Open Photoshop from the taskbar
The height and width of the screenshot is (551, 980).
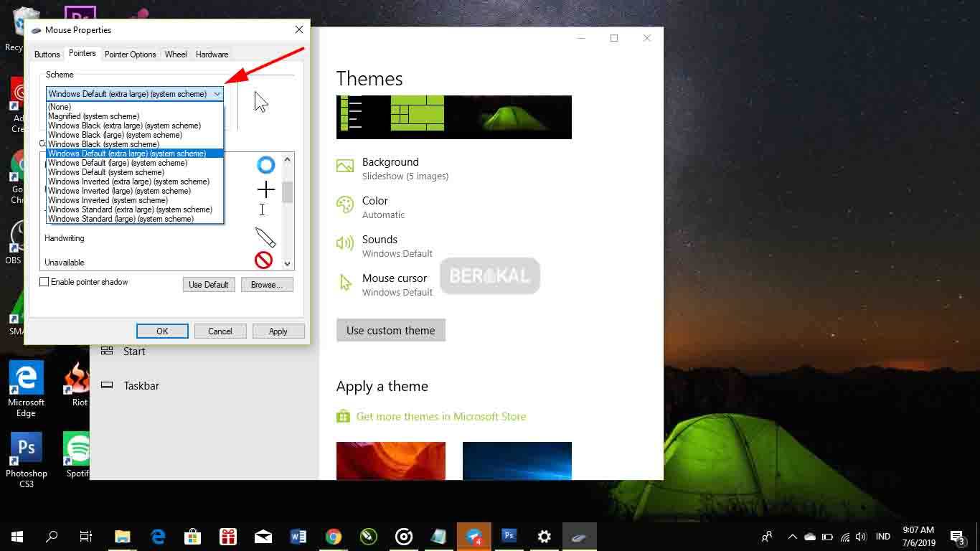coord(509,537)
